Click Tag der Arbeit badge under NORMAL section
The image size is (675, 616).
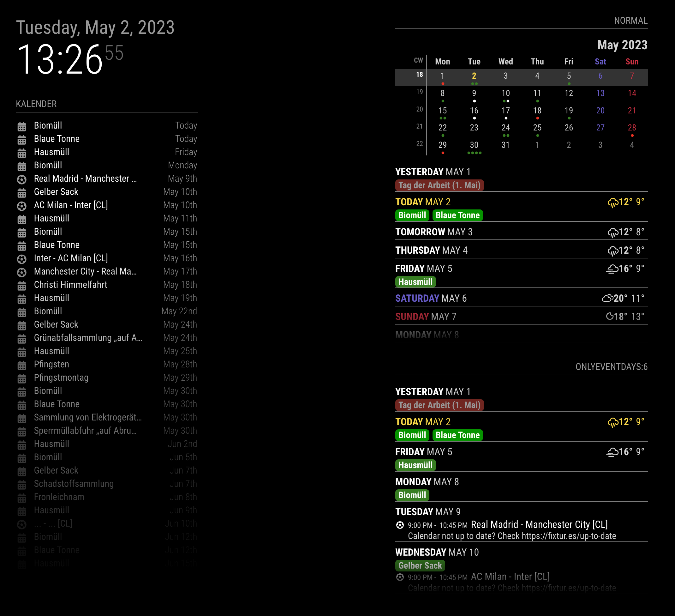439,185
